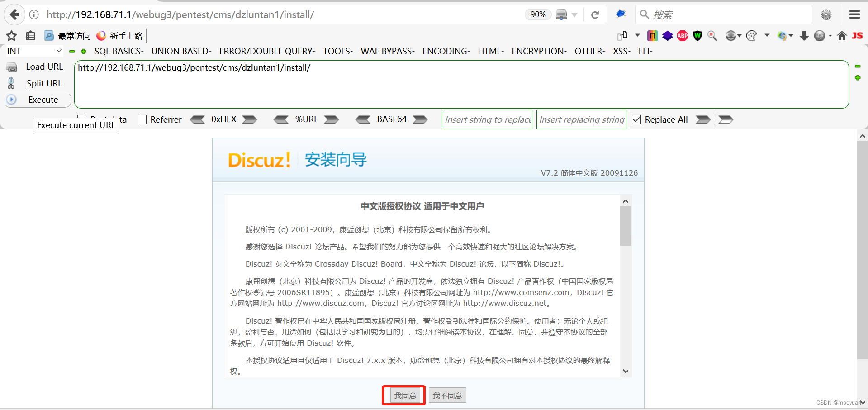Click the blue puzzle-piece icon beside search bar
The width and height of the screenshot is (868, 410).
pos(621,14)
